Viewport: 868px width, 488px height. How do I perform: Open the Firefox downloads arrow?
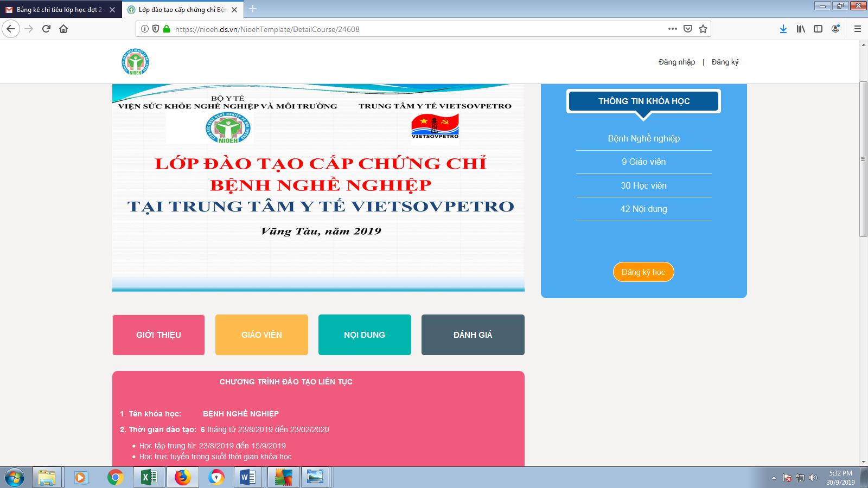(783, 29)
